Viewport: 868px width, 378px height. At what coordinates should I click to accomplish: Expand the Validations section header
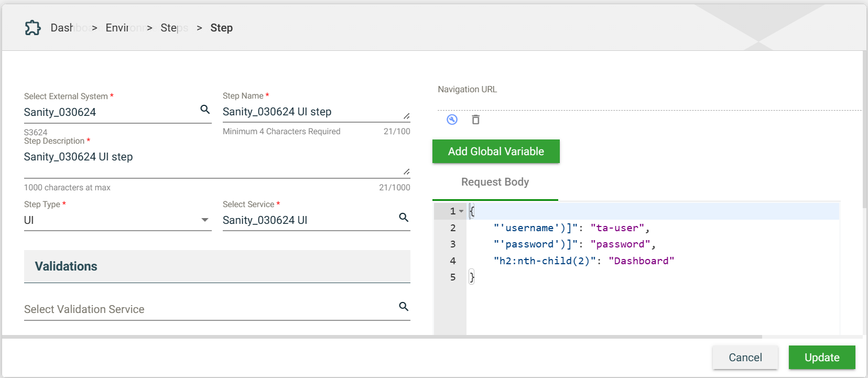(x=217, y=266)
